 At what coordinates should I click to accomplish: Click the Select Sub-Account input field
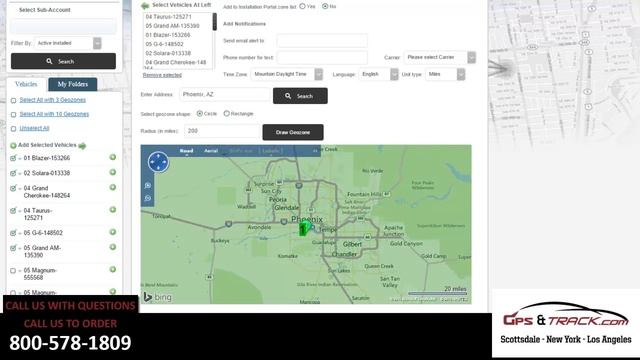(63, 27)
